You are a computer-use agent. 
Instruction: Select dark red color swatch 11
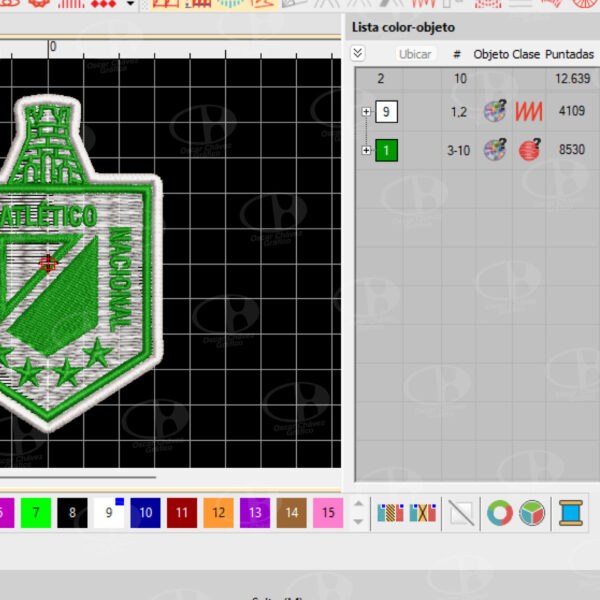[182, 513]
